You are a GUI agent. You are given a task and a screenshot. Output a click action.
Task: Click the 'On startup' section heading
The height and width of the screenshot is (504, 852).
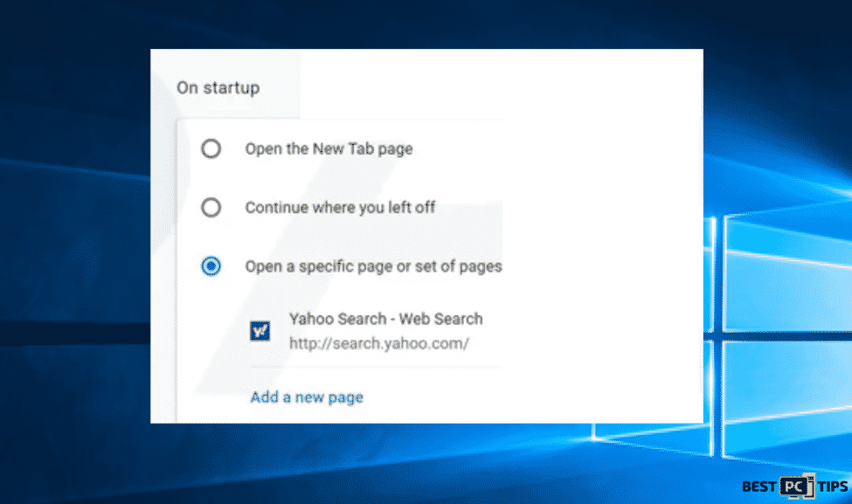pyautogui.click(x=218, y=88)
